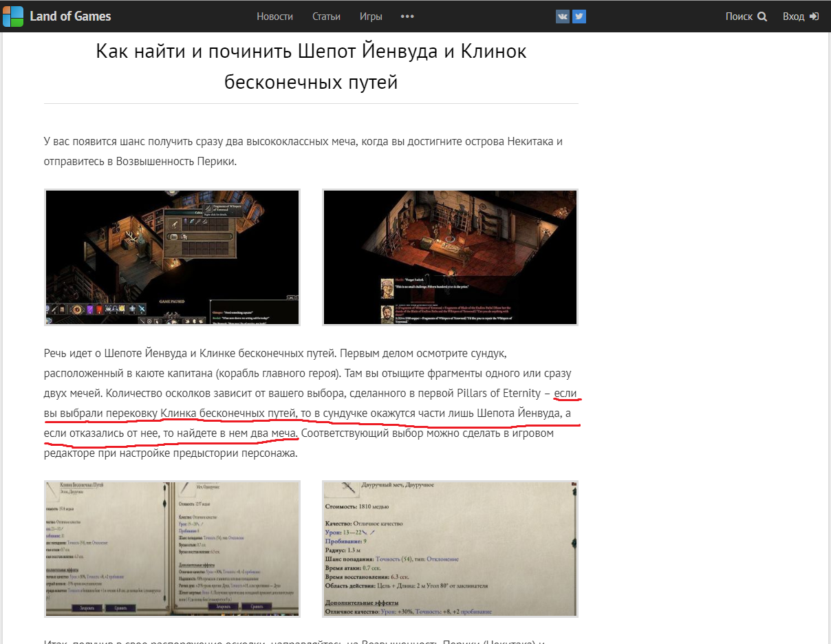Open the Двуручный меч stats thumbnail

point(450,548)
